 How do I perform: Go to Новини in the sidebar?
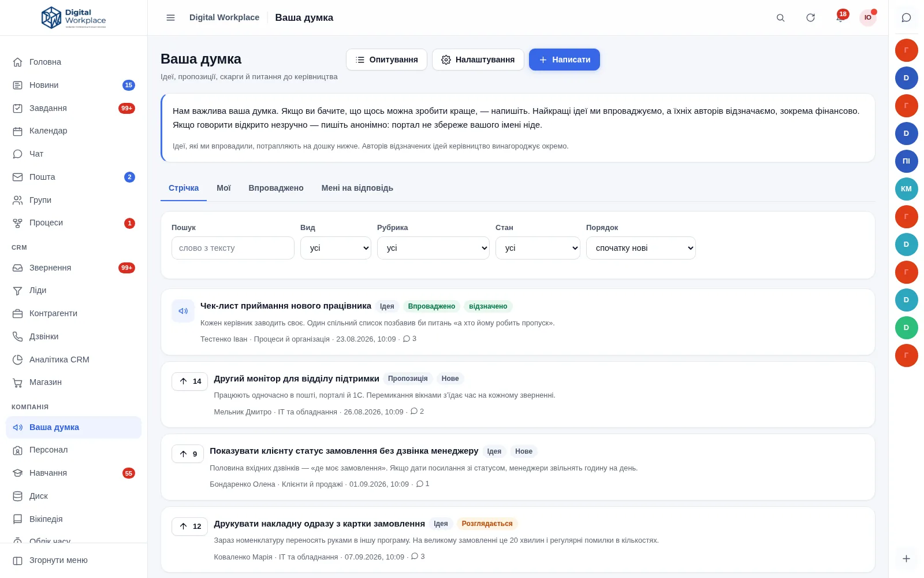73,85
